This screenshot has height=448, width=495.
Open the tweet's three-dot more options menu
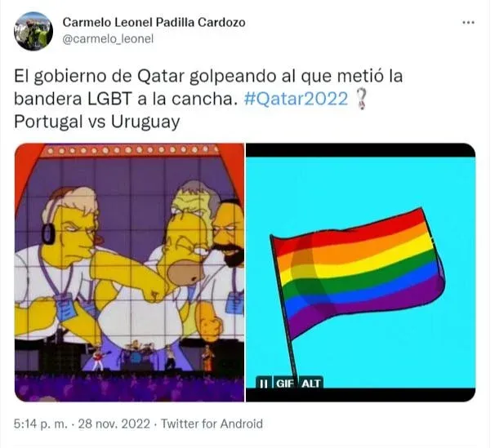[469, 22]
